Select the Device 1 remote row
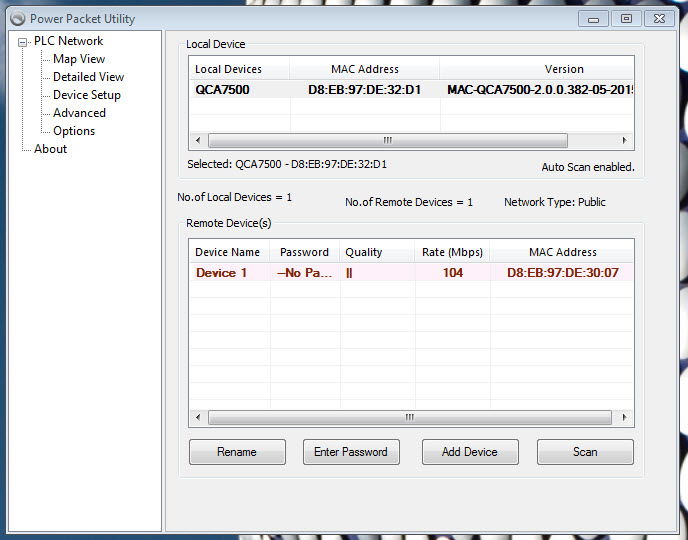 412,272
